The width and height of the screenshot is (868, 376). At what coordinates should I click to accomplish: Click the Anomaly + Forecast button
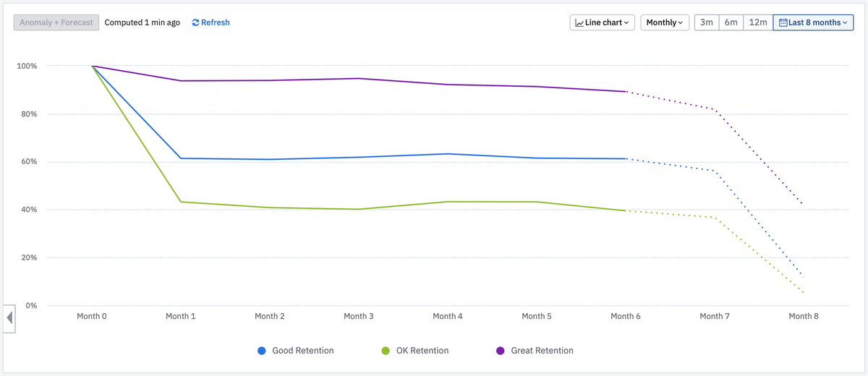pos(56,22)
